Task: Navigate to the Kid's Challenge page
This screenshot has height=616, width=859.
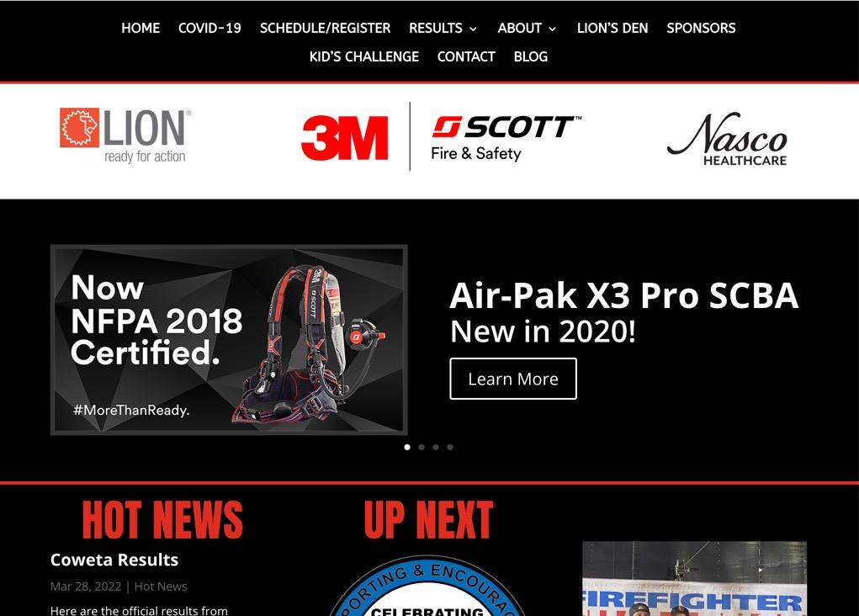Action: (363, 56)
